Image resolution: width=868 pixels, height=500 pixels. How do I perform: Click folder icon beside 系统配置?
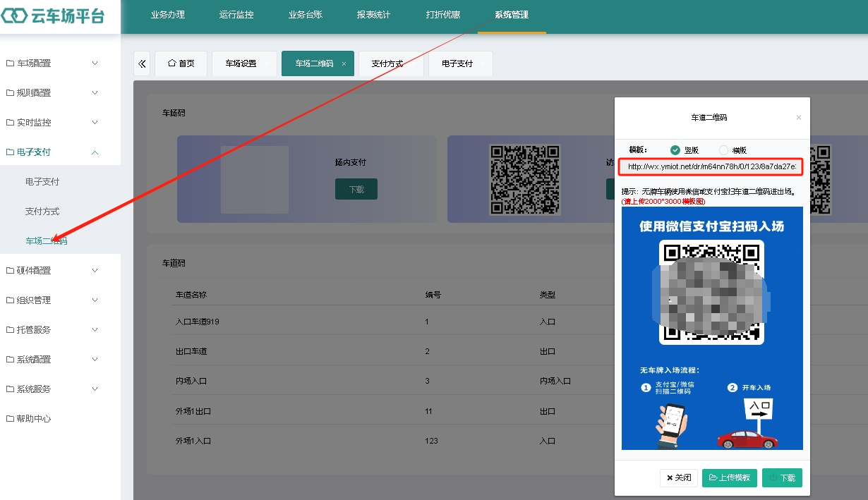pyautogui.click(x=10, y=360)
